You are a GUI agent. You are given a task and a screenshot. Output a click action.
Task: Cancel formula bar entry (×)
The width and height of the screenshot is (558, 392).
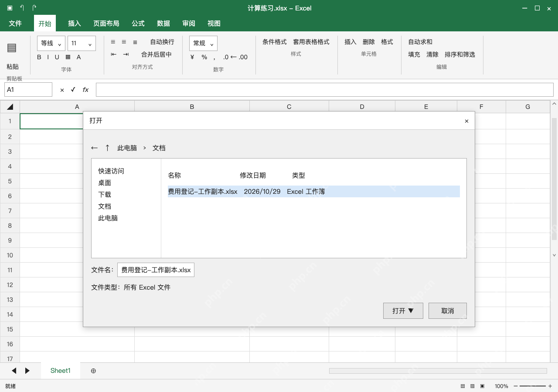(62, 90)
